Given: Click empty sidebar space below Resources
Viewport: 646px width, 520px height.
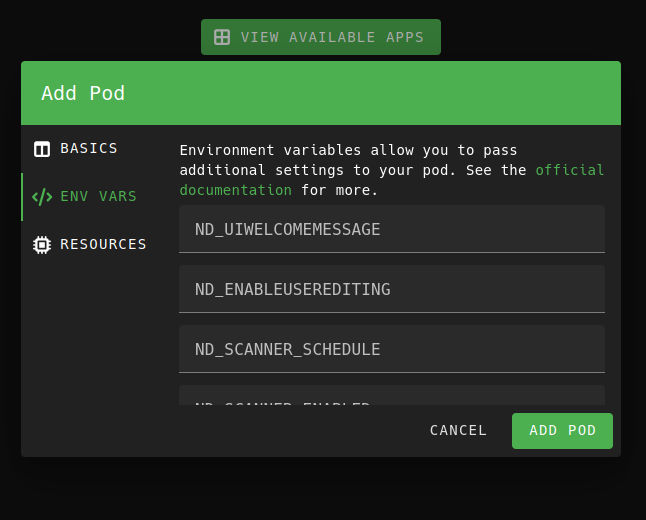Looking at the screenshot, I should (x=90, y=340).
